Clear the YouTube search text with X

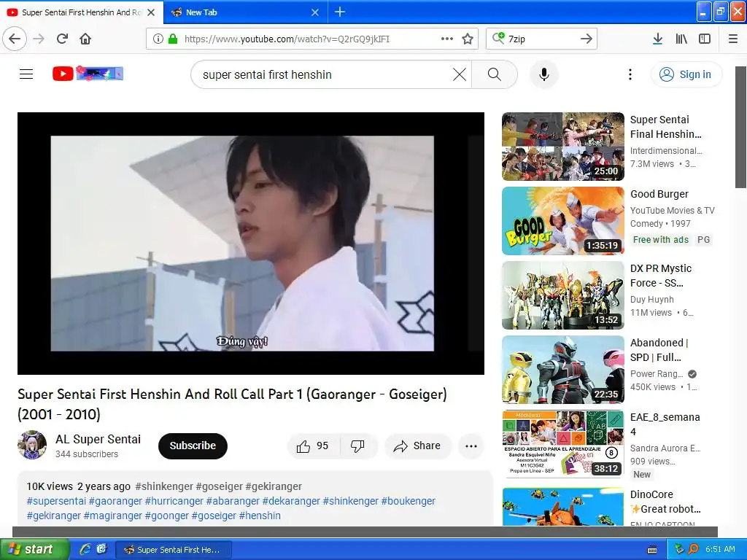click(x=460, y=74)
